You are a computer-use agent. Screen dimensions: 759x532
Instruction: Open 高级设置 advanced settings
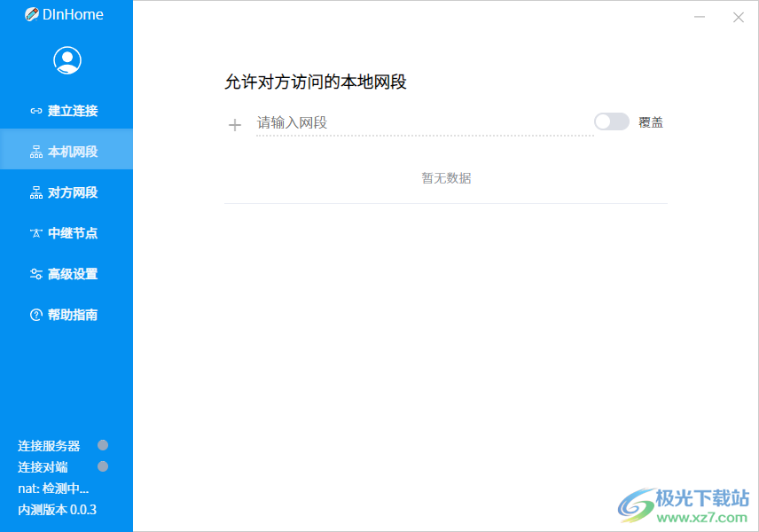click(x=67, y=274)
